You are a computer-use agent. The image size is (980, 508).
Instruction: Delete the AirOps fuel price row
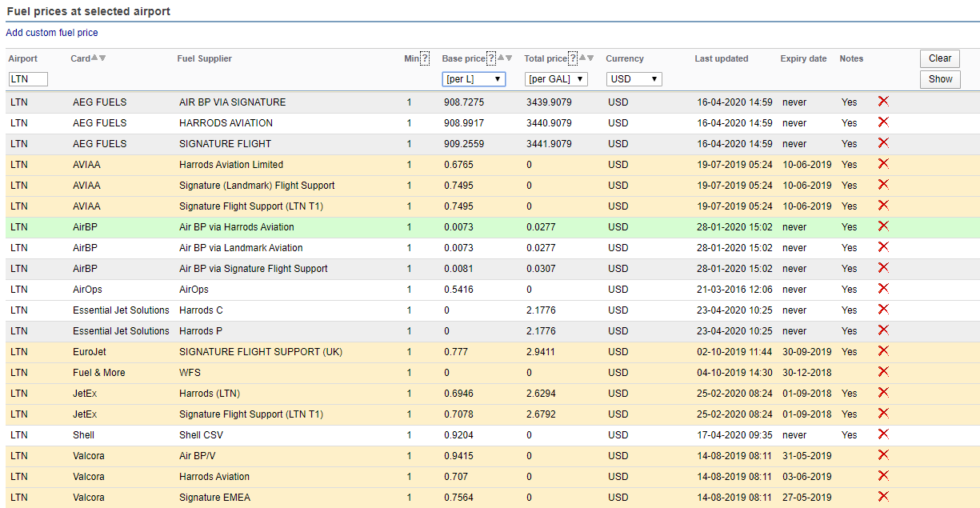click(x=883, y=289)
